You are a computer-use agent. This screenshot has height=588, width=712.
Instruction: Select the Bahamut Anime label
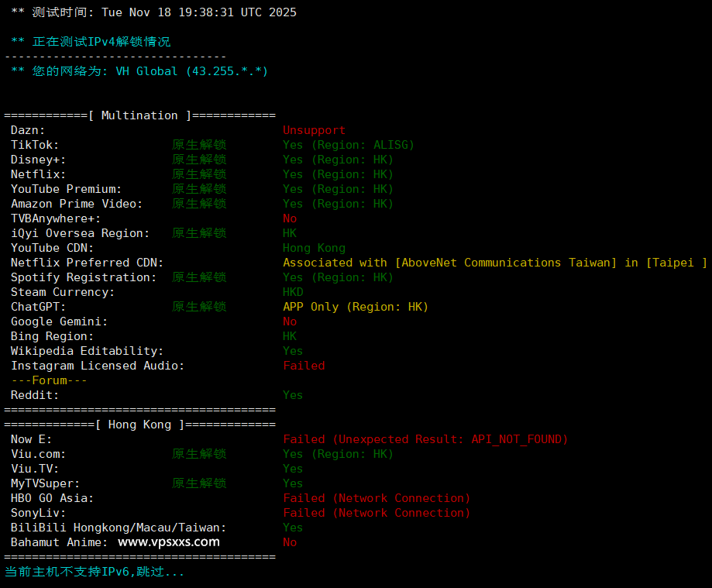tap(59, 542)
